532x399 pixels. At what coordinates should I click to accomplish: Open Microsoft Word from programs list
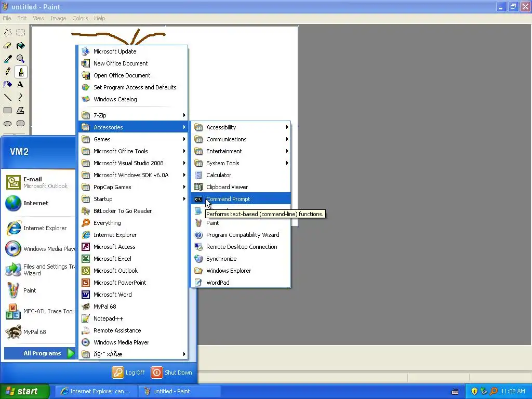coord(134,295)
